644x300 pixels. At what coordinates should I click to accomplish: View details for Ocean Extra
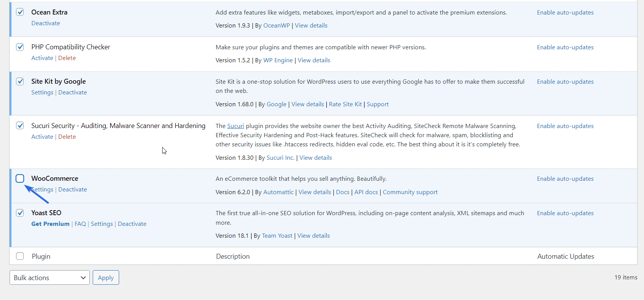coord(311,26)
